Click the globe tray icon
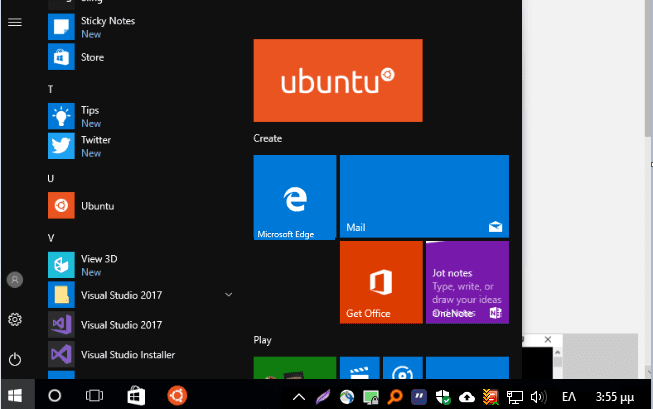 (x=346, y=397)
